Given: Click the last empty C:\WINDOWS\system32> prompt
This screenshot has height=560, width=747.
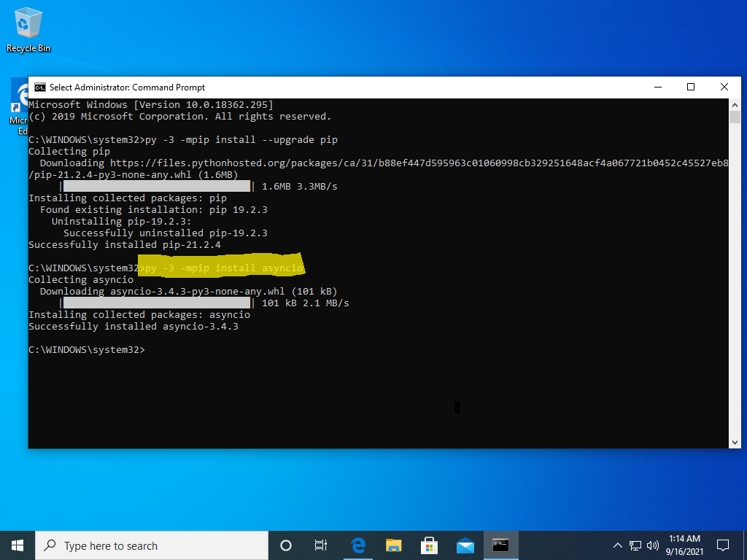Looking at the screenshot, I should click(87, 350).
